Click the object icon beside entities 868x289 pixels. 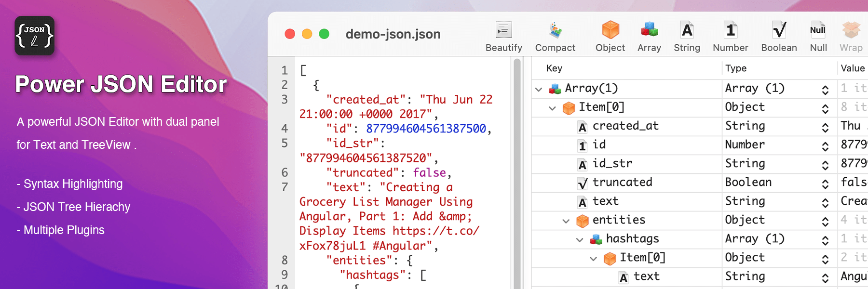coord(583,221)
